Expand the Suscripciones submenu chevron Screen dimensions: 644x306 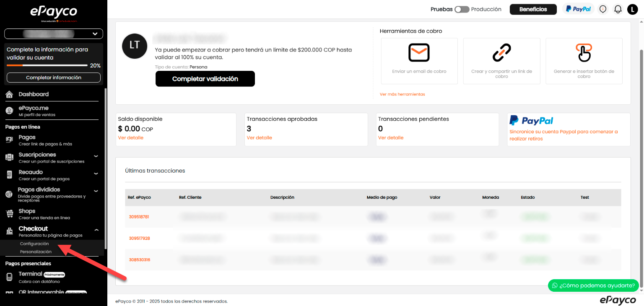pyautogui.click(x=96, y=156)
